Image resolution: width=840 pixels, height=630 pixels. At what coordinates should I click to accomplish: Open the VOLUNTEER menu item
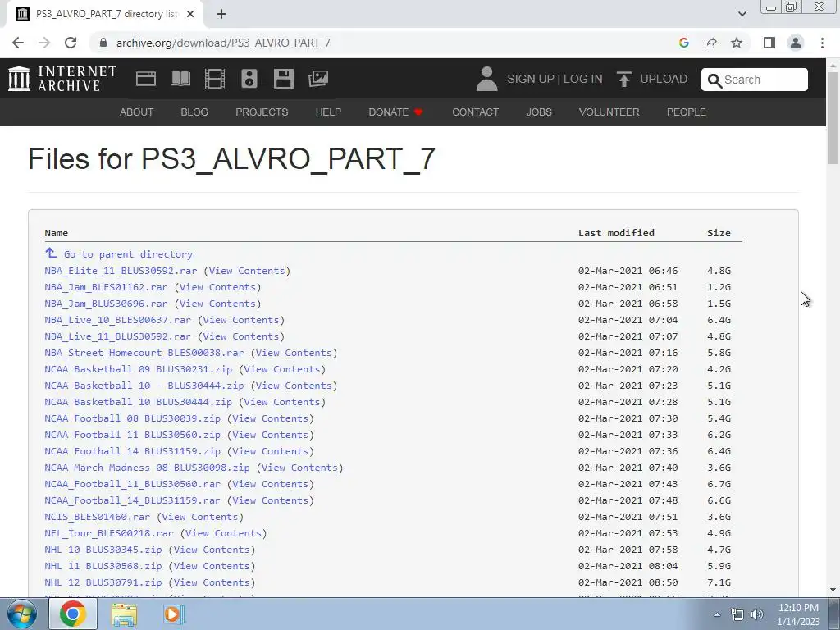pos(609,112)
